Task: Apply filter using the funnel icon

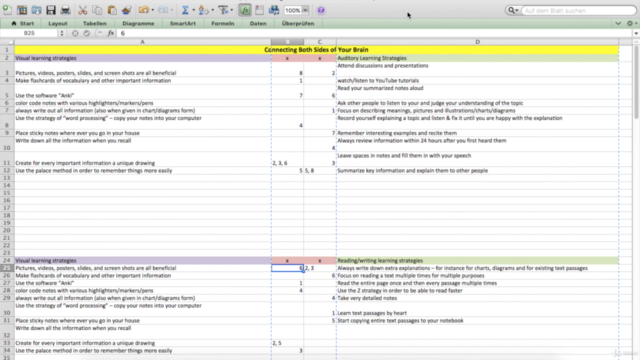Action: pyautogui.click(x=223, y=10)
